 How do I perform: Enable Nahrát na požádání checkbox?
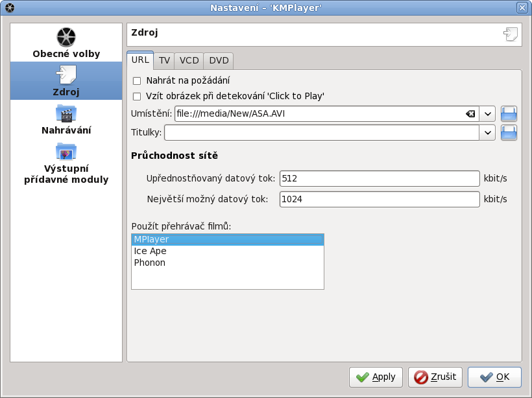137,81
